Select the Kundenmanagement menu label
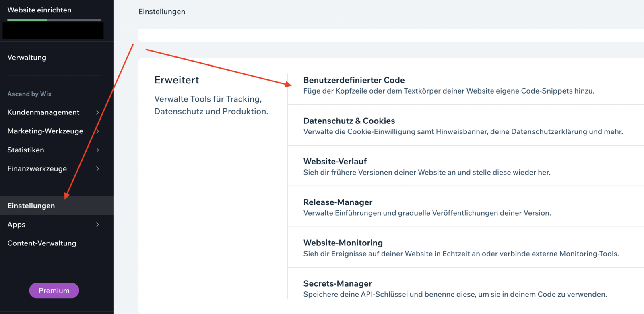644x314 pixels. [43, 112]
